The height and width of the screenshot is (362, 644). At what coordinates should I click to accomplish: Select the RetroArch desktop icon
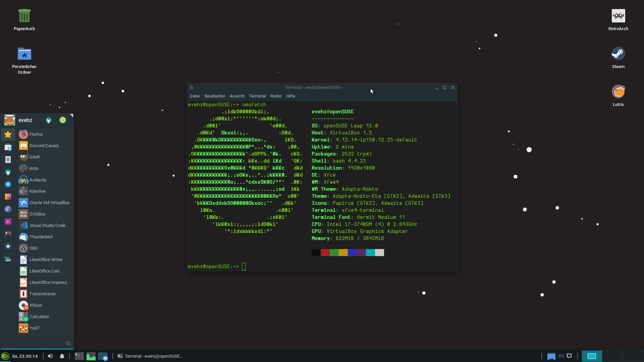tap(618, 20)
